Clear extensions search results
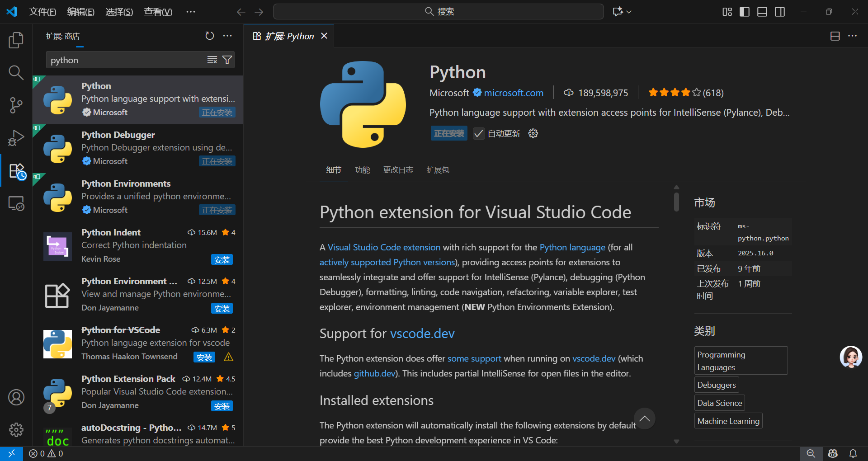The image size is (868, 461). point(212,60)
